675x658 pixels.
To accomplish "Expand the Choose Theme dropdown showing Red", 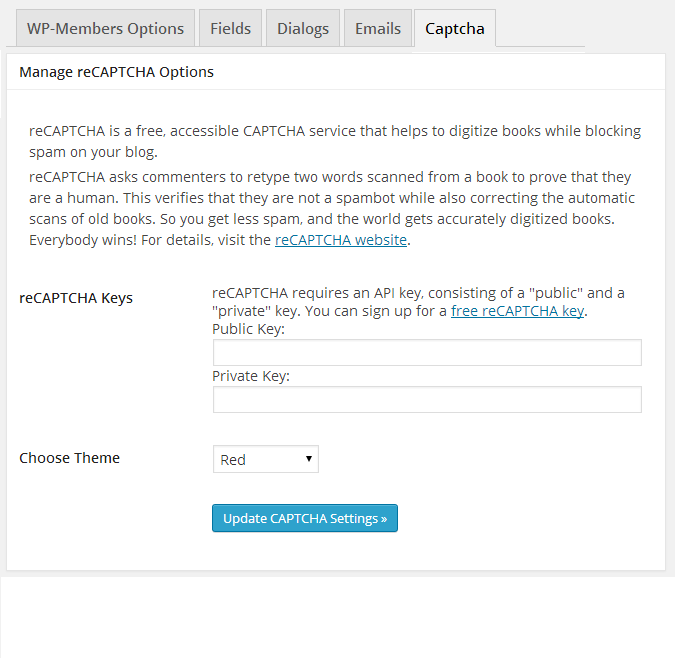I will [x=265, y=460].
